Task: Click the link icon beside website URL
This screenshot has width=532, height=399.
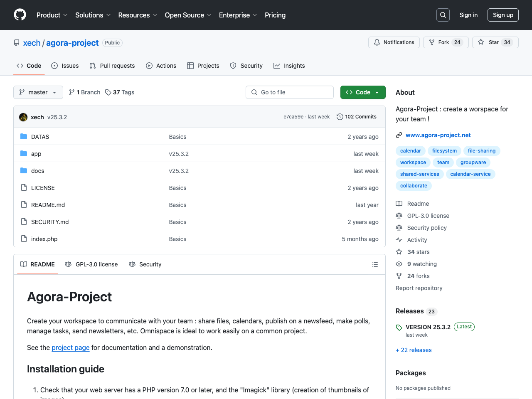Action: click(399, 135)
